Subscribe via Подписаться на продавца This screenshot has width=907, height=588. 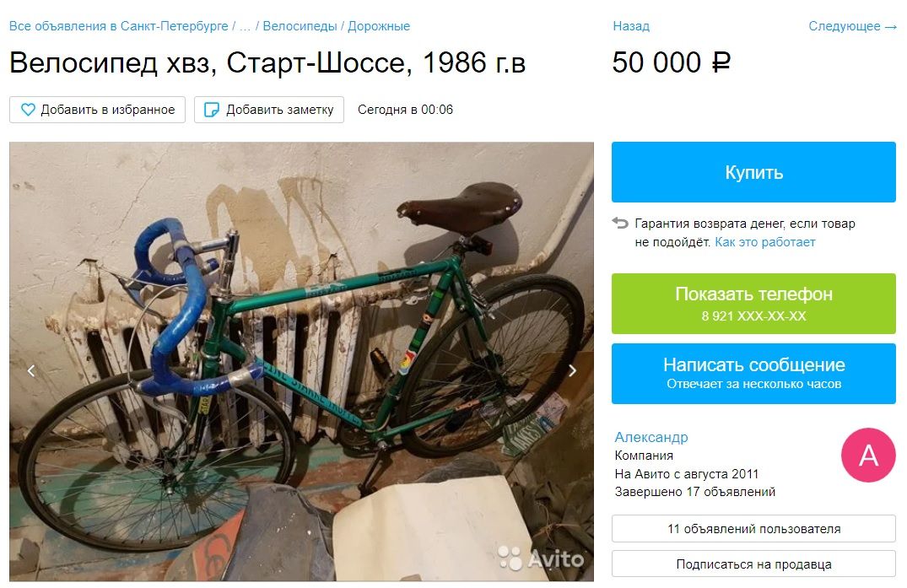click(x=753, y=564)
